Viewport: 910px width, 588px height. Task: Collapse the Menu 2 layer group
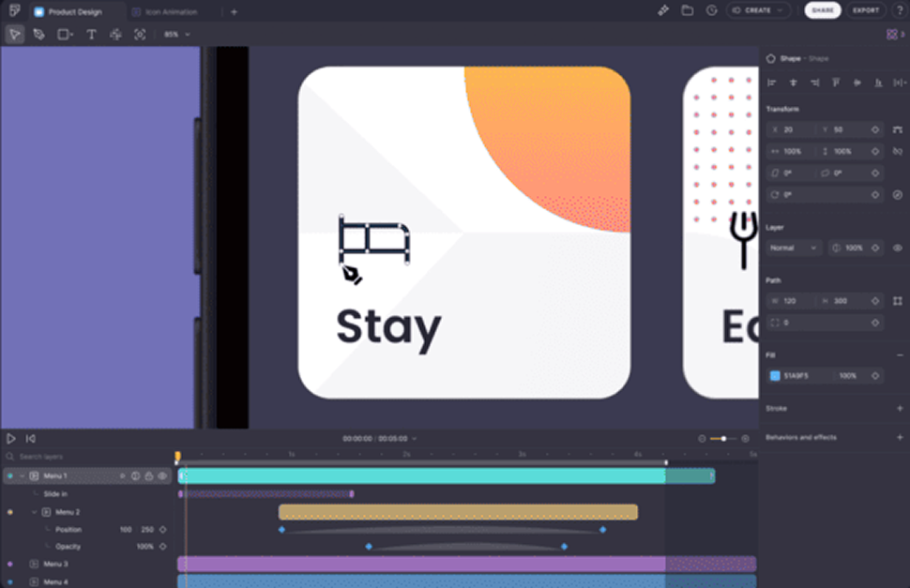[35, 512]
